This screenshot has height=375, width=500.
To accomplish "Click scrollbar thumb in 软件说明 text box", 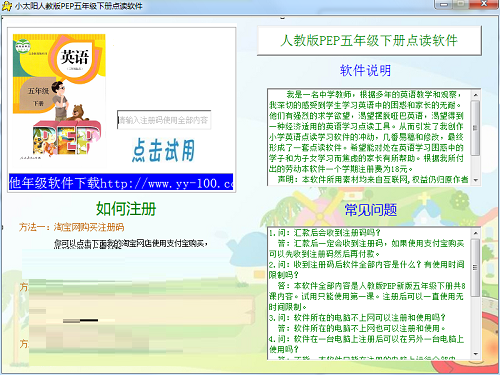I will click(476, 128).
